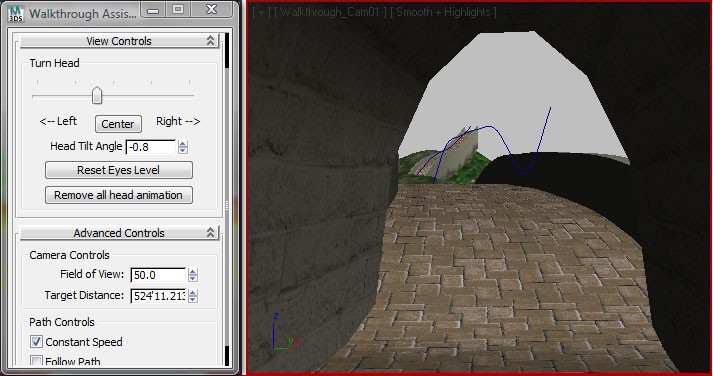Open the Smooth + Highlights shading menu
This screenshot has height=376, width=713.
click(x=443, y=12)
